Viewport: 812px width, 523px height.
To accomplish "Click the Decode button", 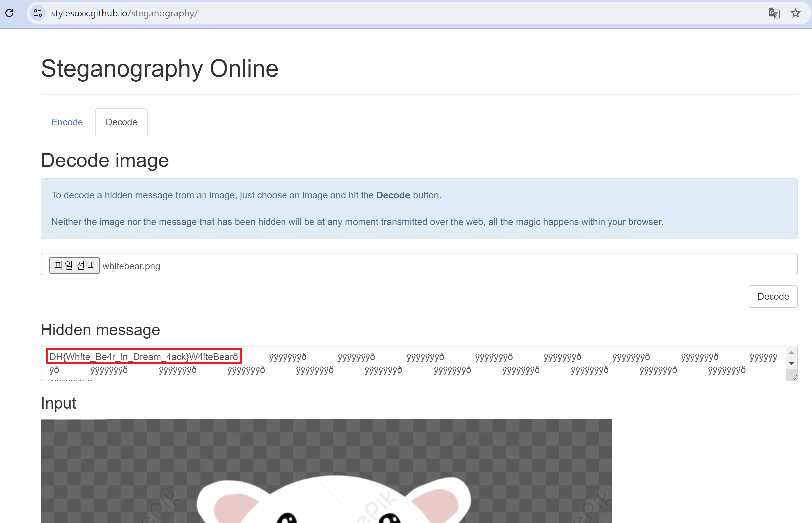I will click(772, 296).
